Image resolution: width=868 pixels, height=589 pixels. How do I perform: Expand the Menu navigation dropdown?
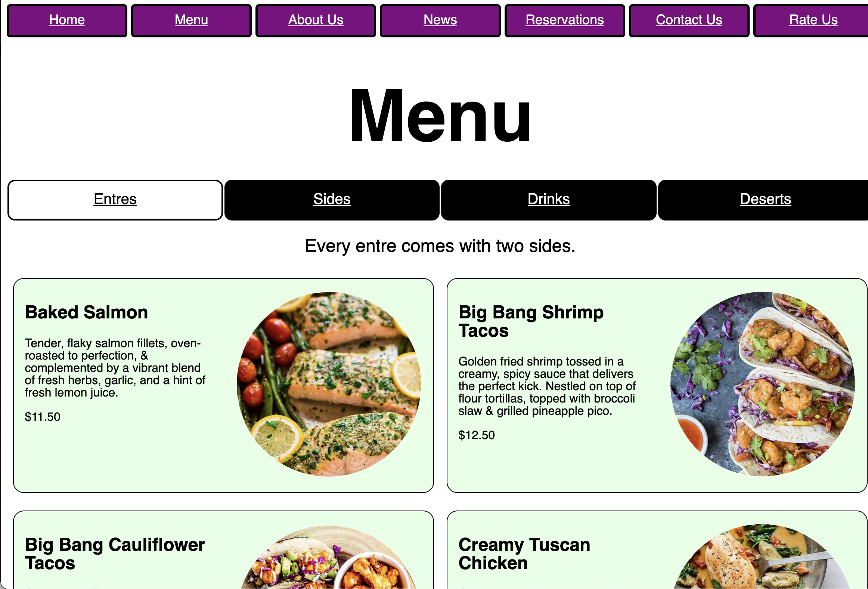click(x=191, y=20)
